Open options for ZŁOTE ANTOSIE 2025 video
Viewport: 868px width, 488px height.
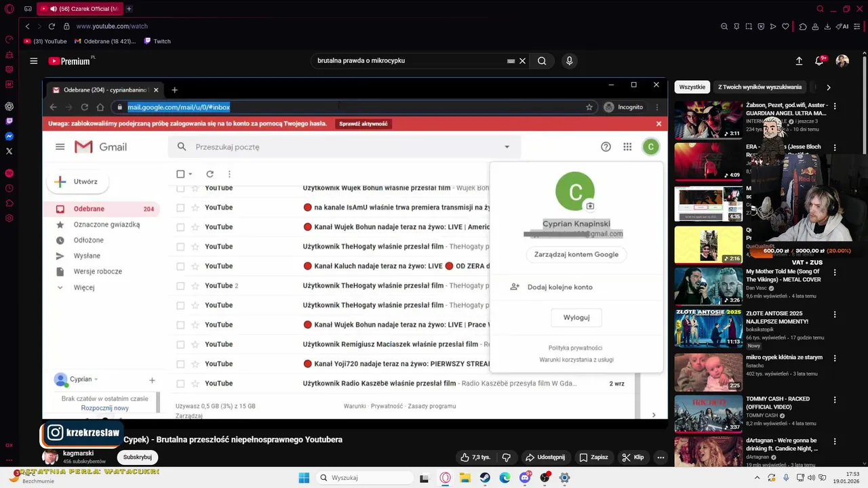[x=835, y=314]
